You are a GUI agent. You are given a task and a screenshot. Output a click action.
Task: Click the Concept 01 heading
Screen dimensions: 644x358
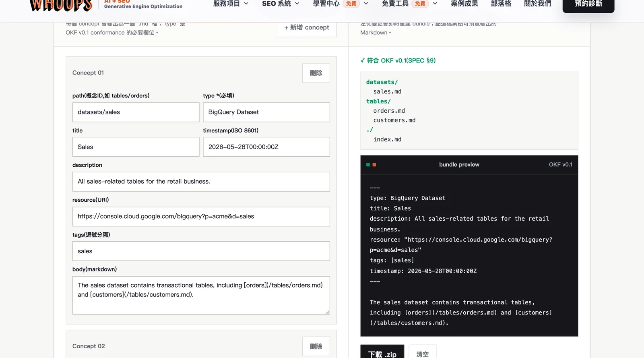pos(88,73)
